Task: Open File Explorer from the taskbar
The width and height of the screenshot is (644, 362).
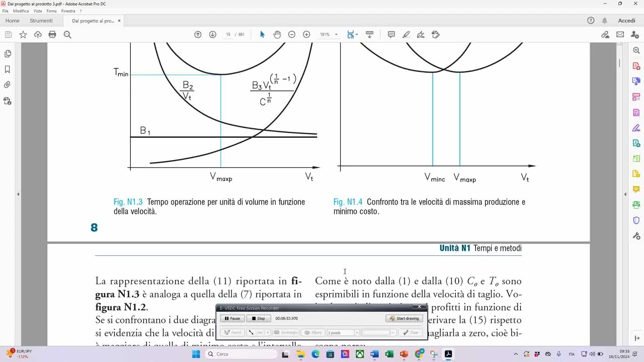Action: 301,354
